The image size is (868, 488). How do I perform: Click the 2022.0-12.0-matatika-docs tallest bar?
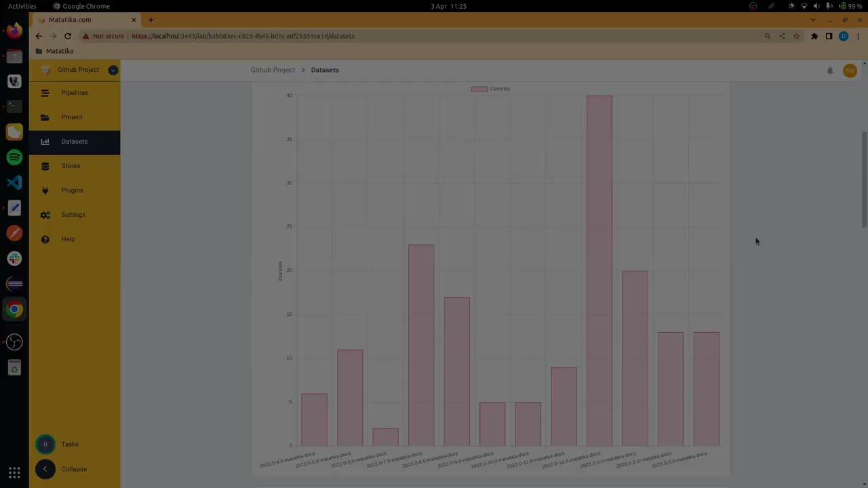pyautogui.click(x=599, y=270)
